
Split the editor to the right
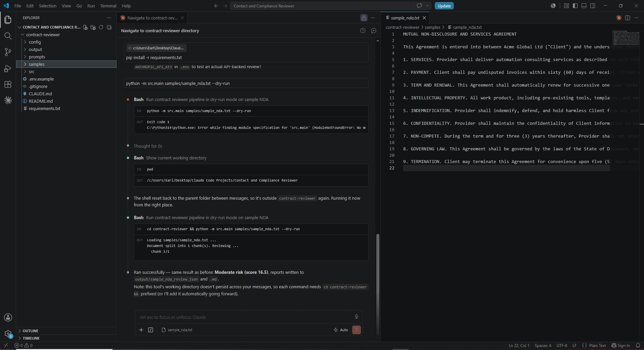(x=628, y=18)
